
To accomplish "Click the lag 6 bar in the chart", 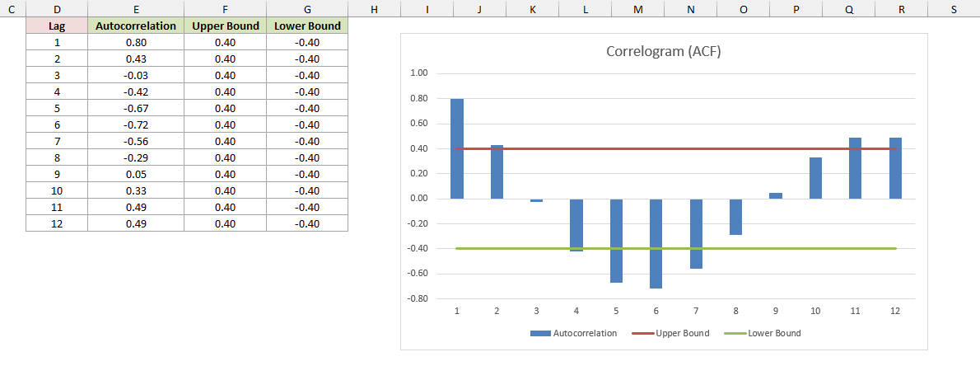I will [656, 243].
